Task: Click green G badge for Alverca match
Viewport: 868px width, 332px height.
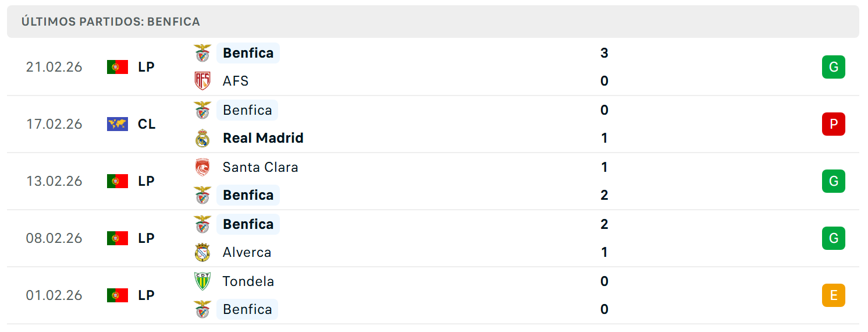Action: (834, 238)
